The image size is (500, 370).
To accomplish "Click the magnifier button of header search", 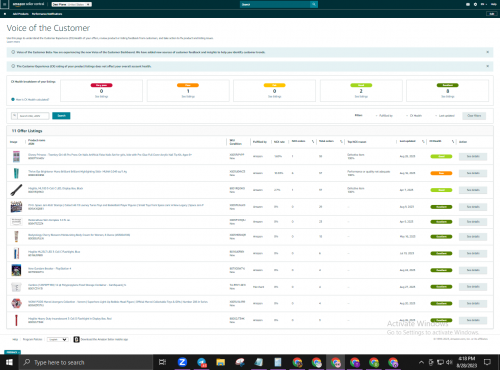I will (314, 4).
